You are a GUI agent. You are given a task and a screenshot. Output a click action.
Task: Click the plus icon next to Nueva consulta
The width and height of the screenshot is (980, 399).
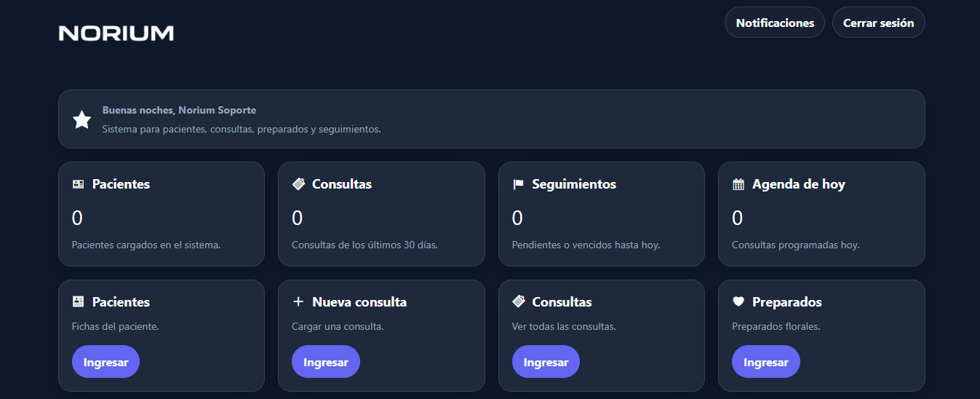pyautogui.click(x=298, y=302)
